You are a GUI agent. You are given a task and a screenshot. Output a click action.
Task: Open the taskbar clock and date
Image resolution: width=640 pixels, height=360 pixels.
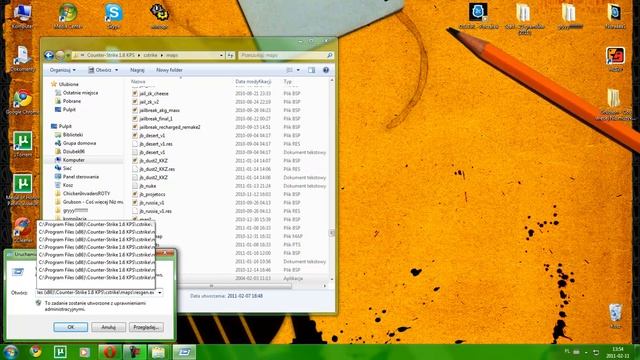click(618, 352)
